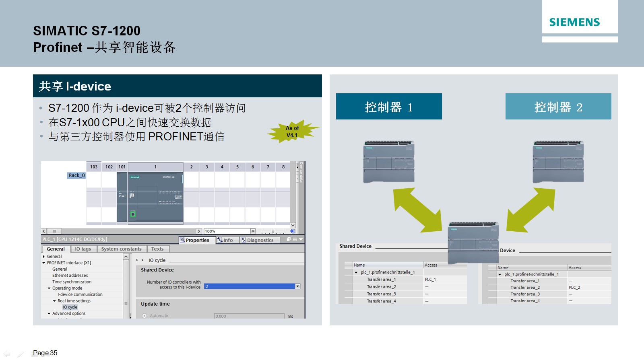The width and height of the screenshot is (644, 362).
Task: Select Ethernet addresses in the tree
Action: tap(70, 276)
